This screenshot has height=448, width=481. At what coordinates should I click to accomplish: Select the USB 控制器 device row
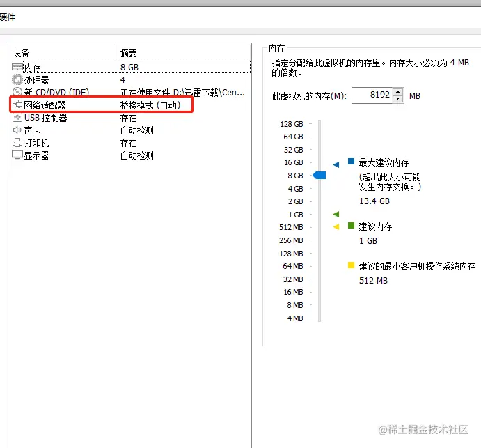click(131, 118)
